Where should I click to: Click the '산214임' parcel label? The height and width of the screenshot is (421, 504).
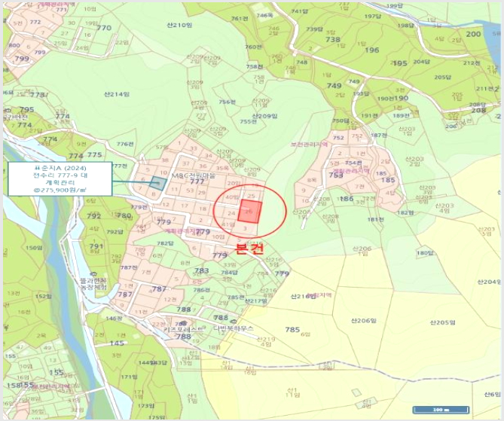117,94
